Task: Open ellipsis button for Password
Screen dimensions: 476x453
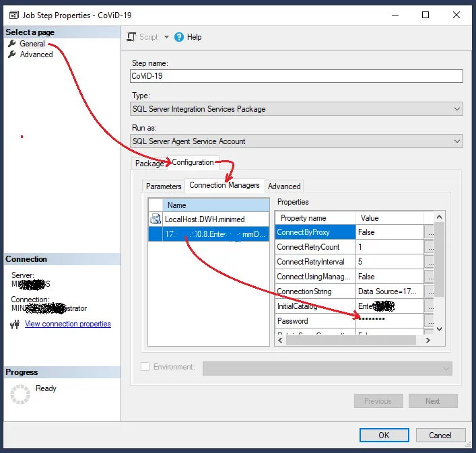Action: 429,320
